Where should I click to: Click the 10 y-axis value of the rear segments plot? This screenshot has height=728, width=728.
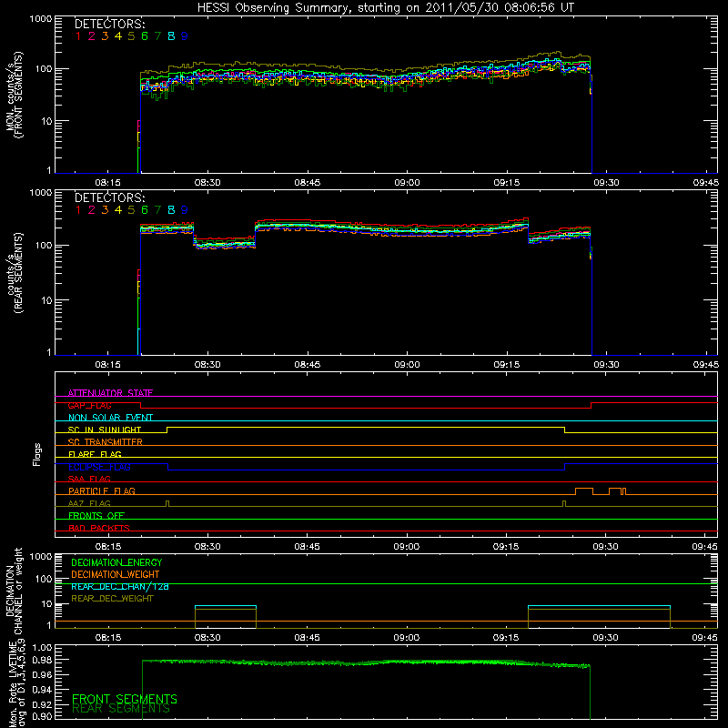[46, 300]
